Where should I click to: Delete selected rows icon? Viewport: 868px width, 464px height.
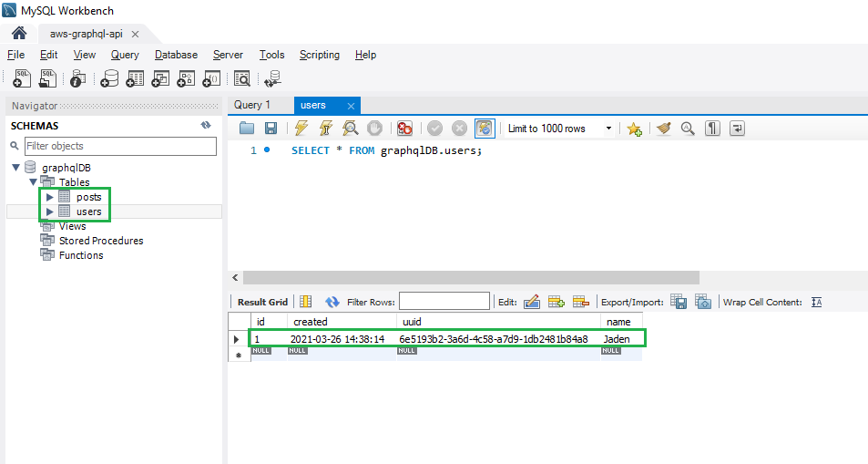[x=581, y=302]
